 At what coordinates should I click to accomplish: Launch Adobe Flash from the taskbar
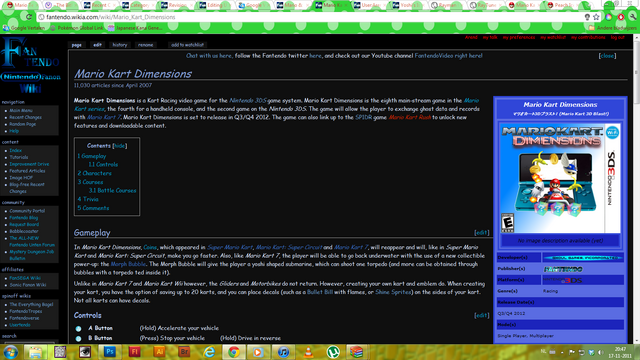pyautogui.click(x=134, y=352)
